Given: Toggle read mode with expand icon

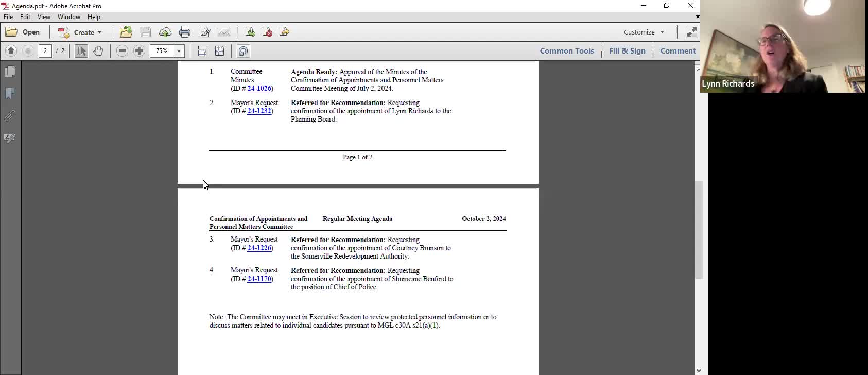Looking at the screenshot, I should tap(691, 32).
